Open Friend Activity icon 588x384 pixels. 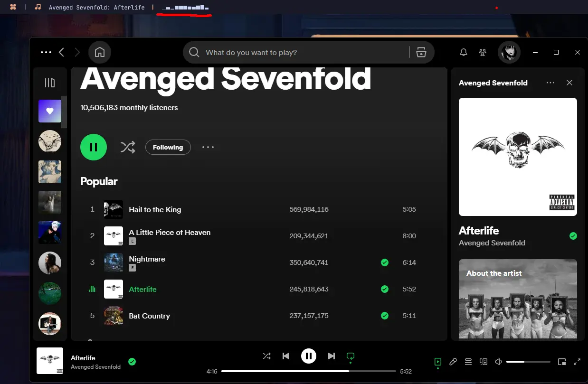click(483, 52)
